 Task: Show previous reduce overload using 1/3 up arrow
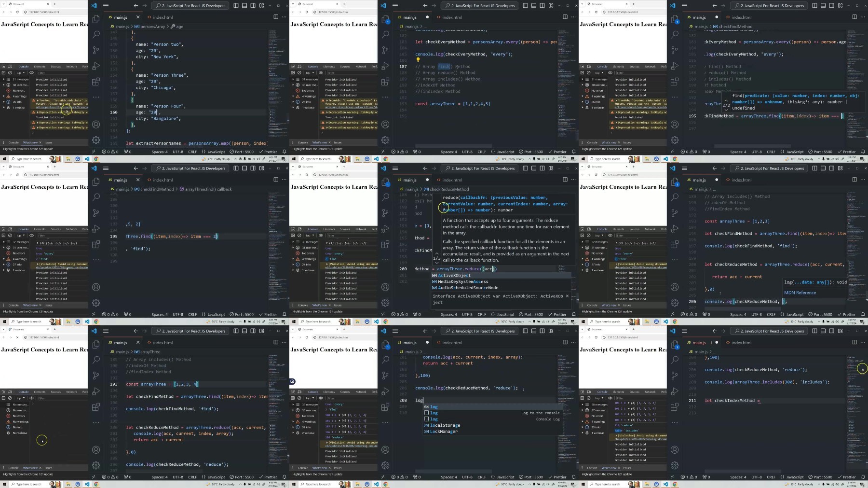click(437, 253)
